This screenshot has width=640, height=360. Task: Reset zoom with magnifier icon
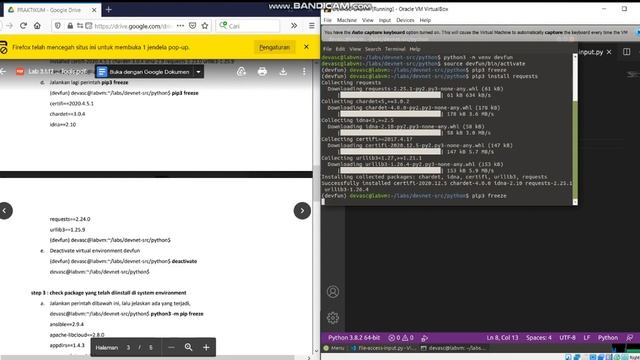pyautogui.click(x=189, y=347)
